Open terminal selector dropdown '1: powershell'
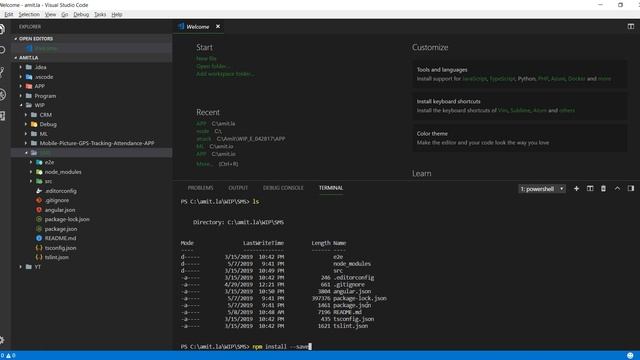Image resolution: width=640 pixels, height=360 pixels. pyautogui.click(x=542, y=189)
